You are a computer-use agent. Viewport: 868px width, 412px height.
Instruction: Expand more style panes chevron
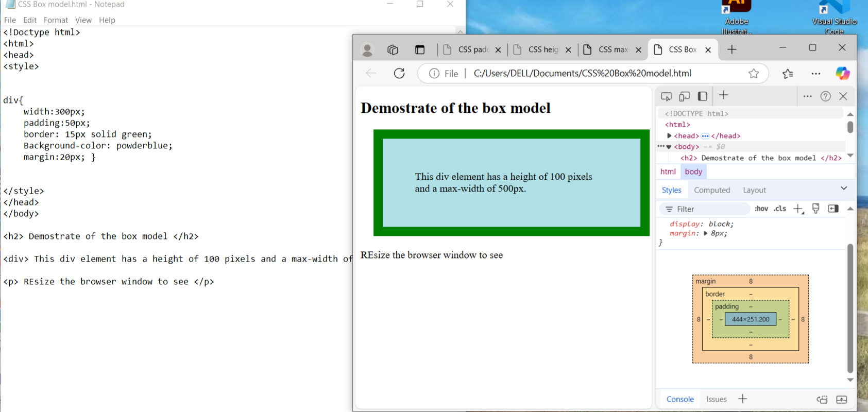tap(844, 188)
